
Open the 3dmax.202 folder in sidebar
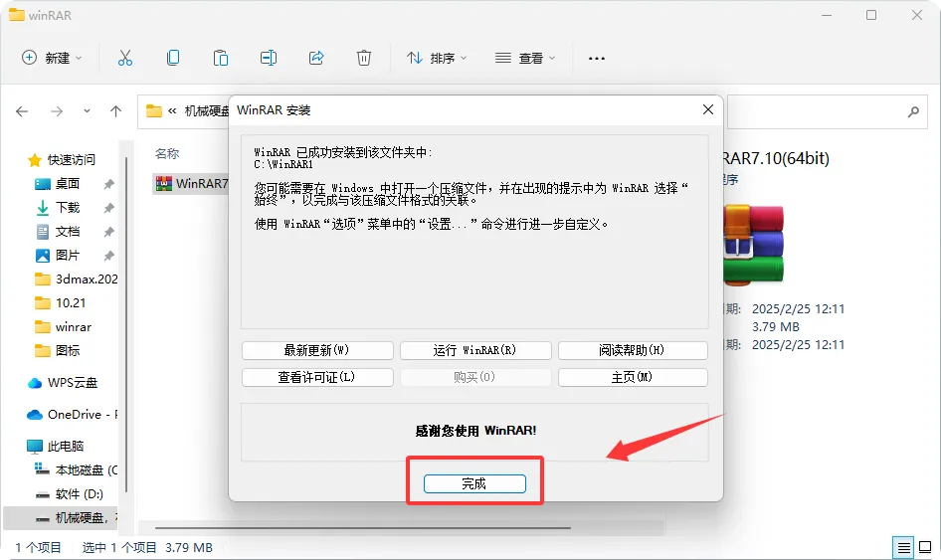point(77,280)
